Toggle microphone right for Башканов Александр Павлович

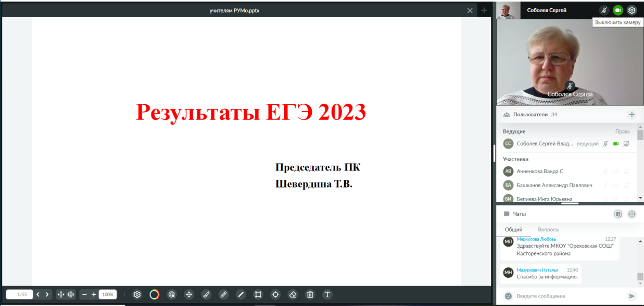(605, 185)
